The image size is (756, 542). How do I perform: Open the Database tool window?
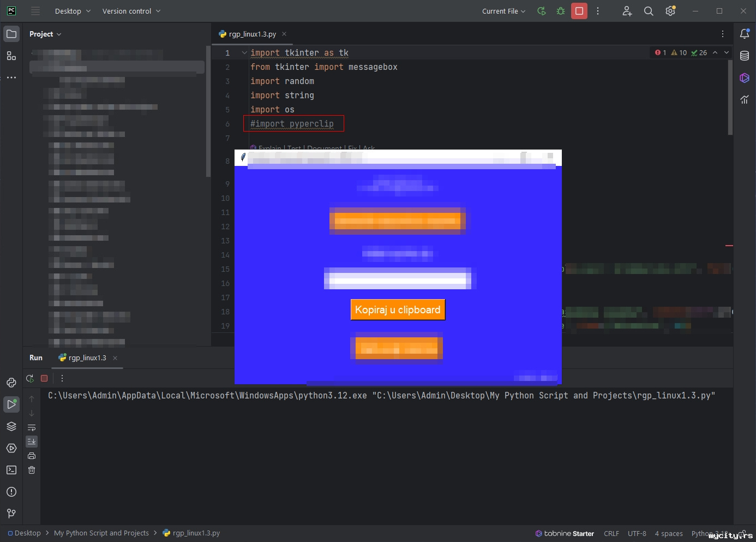[x=745, y=56]
